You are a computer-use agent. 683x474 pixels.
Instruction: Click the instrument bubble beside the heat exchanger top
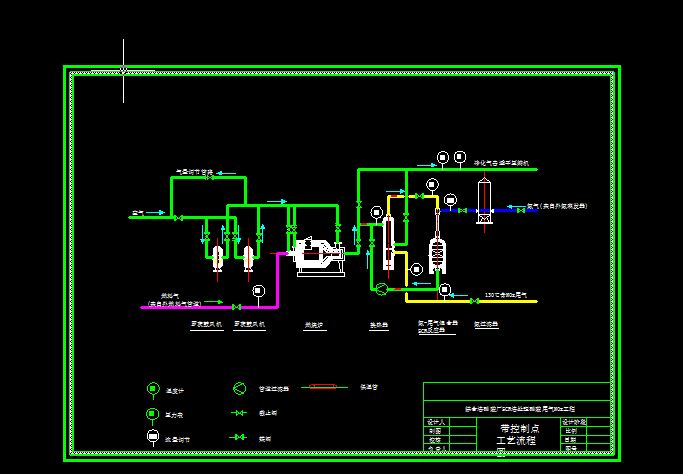[x=376, y=212]
